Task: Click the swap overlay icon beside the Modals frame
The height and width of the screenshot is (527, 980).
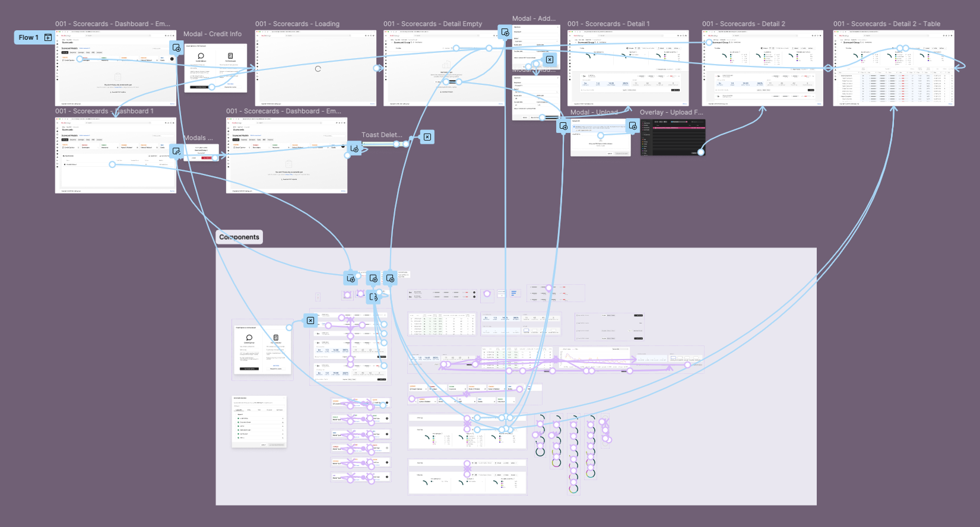Action: tap(176, 151)
